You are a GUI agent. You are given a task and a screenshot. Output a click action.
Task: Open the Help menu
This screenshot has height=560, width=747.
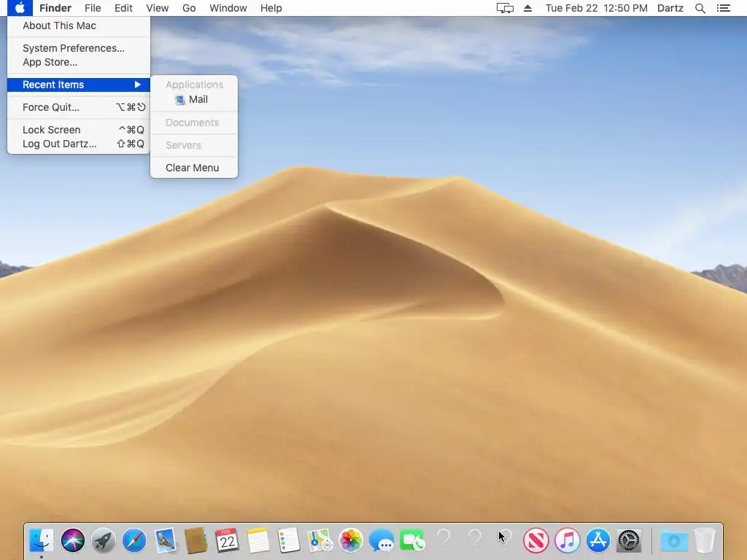tap(271, 8)
